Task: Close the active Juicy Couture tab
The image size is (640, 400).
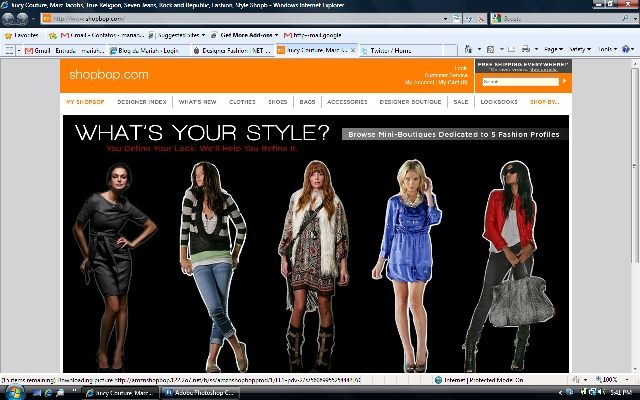Action: pos(353,50)
